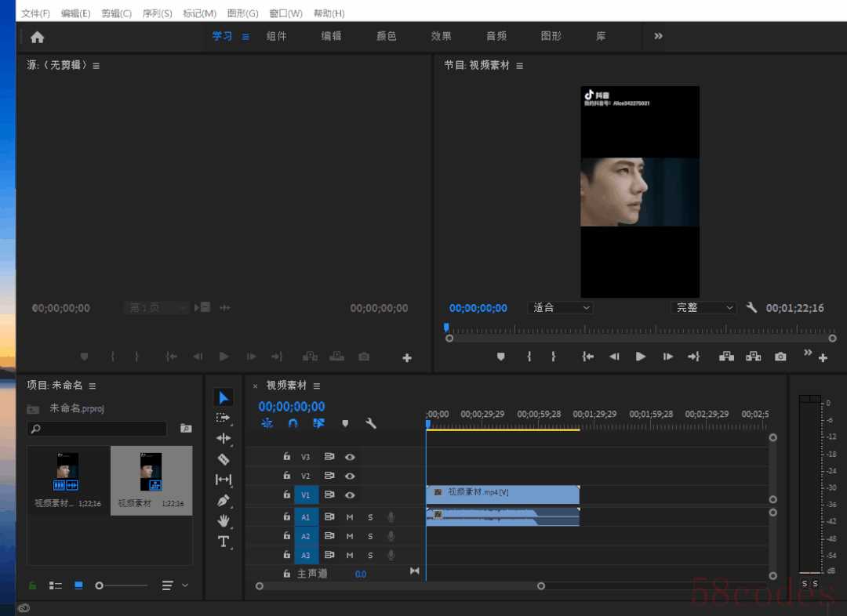Viewport: 847px width, 616px height.
Task: Toggle project read-only lock icon
Action: [32, 585]
